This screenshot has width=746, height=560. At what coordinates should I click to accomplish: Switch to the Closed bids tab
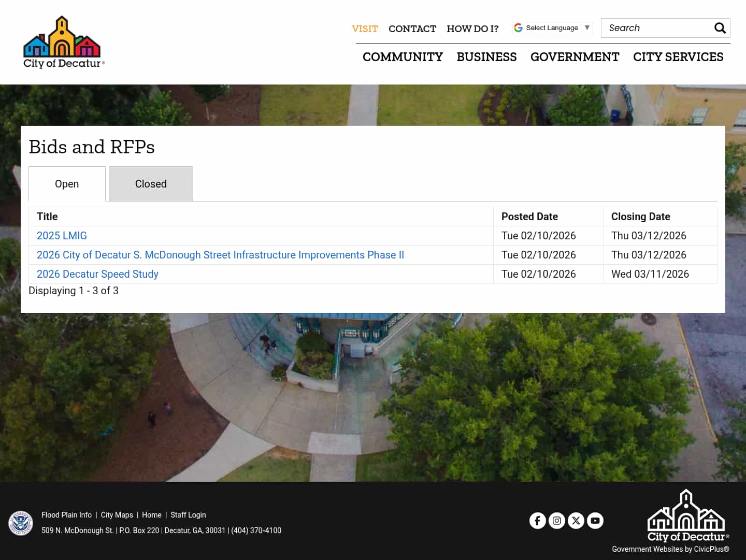tap(151, 184)
